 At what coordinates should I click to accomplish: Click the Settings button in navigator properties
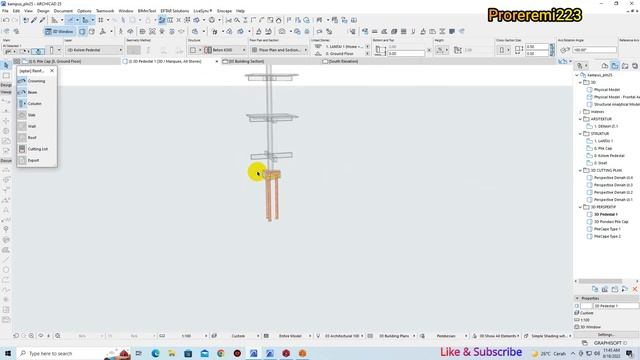pos(606,334)
